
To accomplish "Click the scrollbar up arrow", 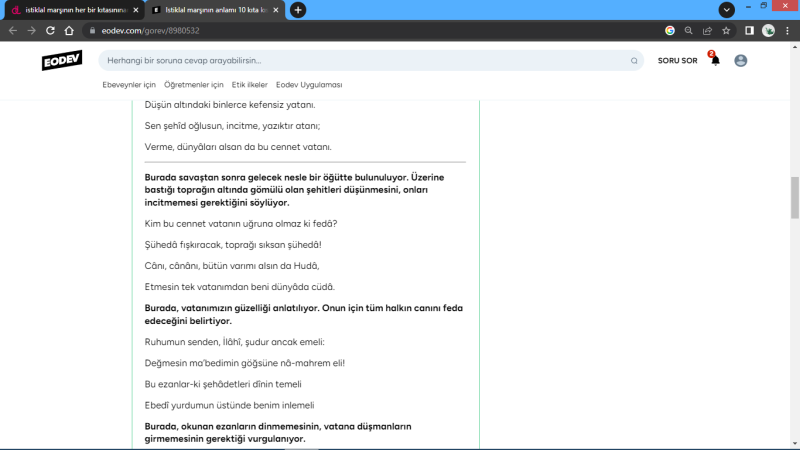I will click(794, 47).
